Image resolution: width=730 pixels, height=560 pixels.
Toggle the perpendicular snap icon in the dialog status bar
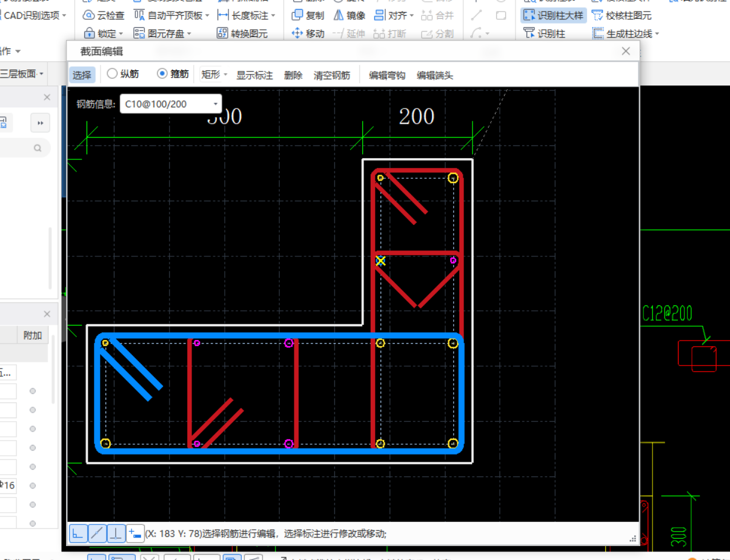(x=116, y=533)
